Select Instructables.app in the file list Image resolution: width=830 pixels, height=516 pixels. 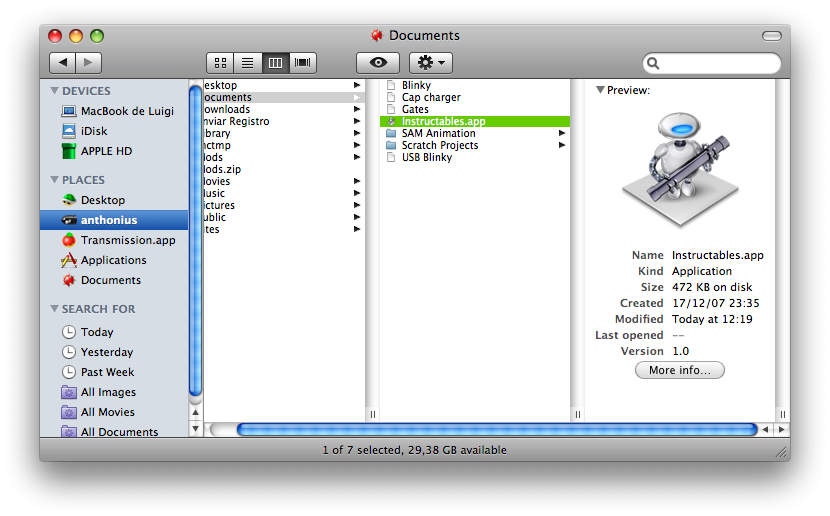(x=475, y=121)
